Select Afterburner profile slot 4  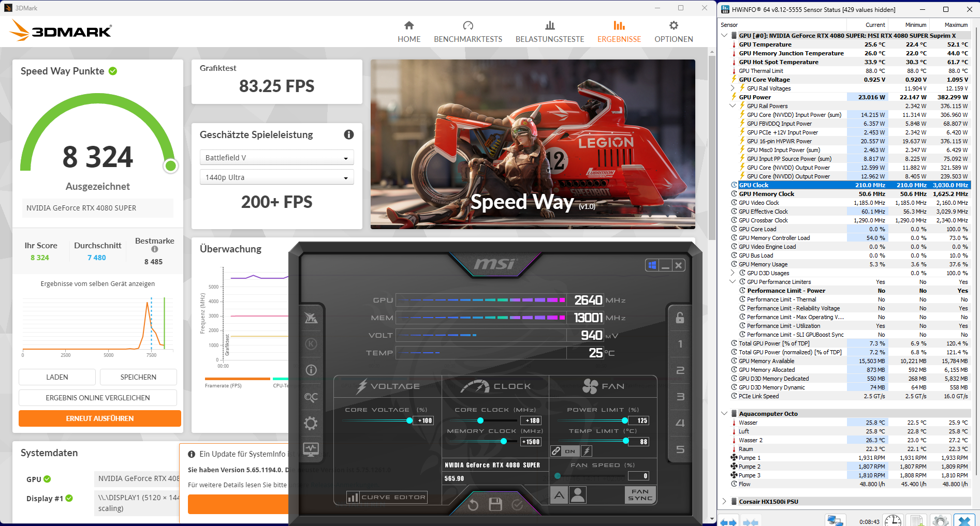pos(680,423)
